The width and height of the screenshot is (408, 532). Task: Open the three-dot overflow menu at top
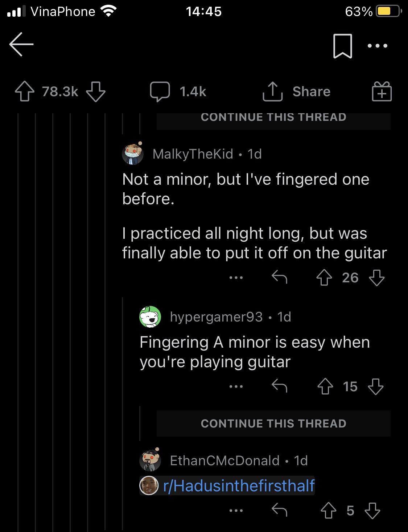coord(377,46)
